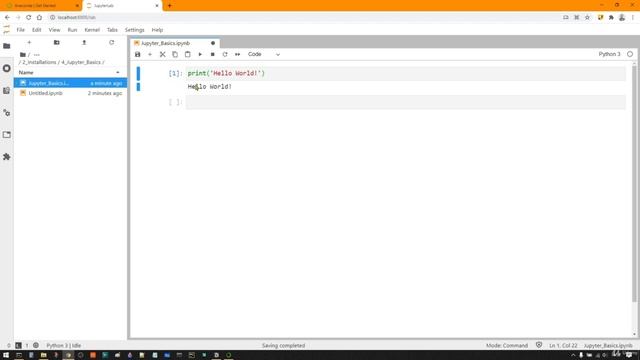Upload files with the upload arrow icon
This screenshot has width=640, height=360.
pos(84,42)
